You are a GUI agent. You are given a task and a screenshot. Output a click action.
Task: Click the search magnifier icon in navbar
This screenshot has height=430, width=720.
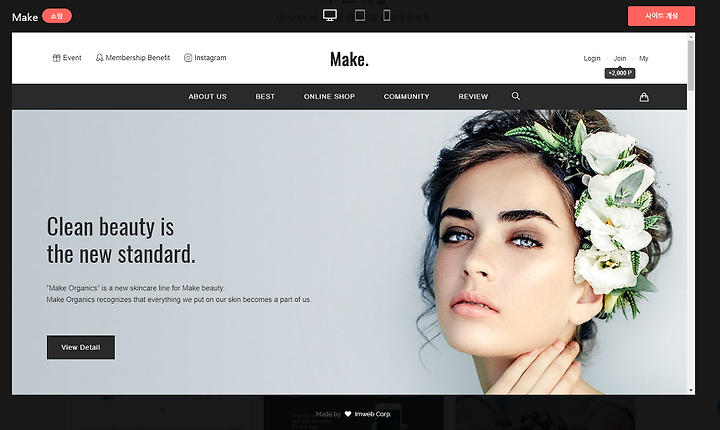(x=516, y=96)
